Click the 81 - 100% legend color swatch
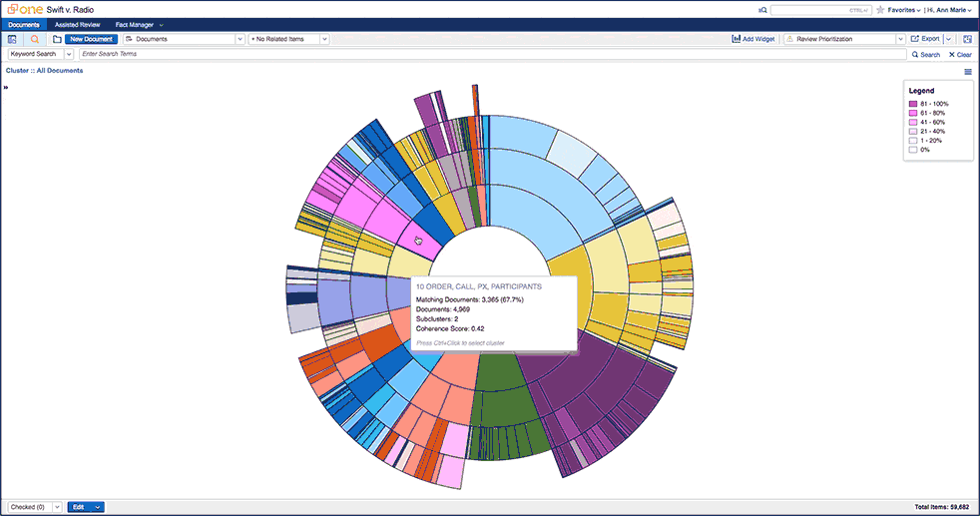 click(x=913, y=104)
